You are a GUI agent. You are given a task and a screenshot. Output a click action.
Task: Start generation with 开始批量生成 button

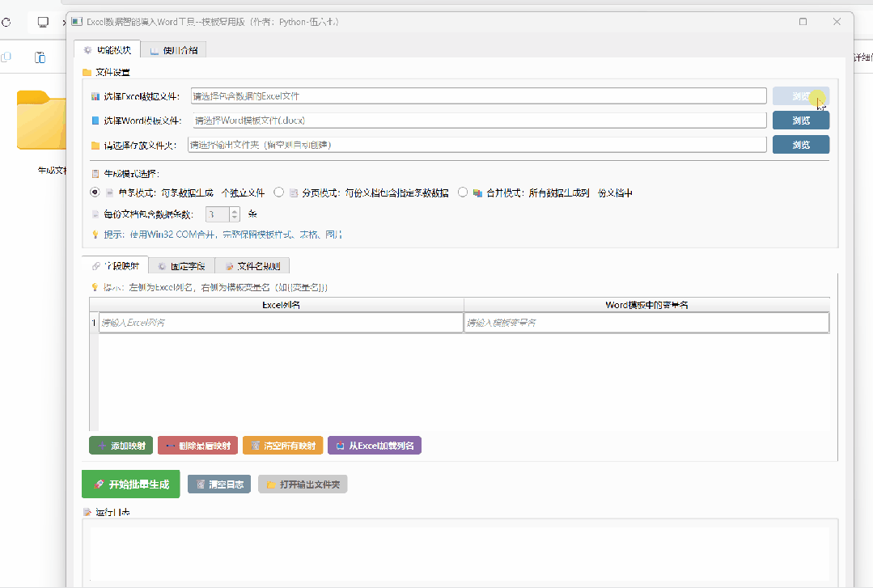131,484
